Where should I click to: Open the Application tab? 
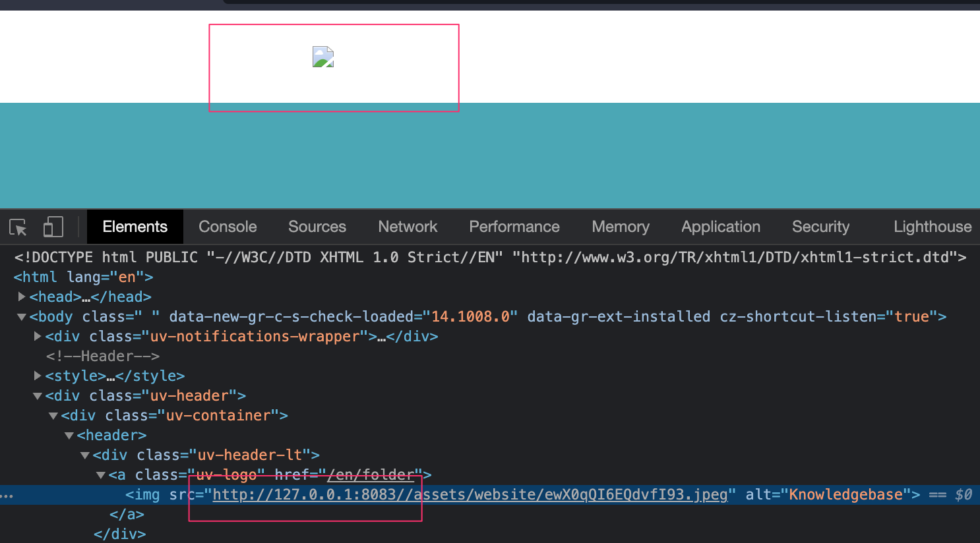(720, 227)
